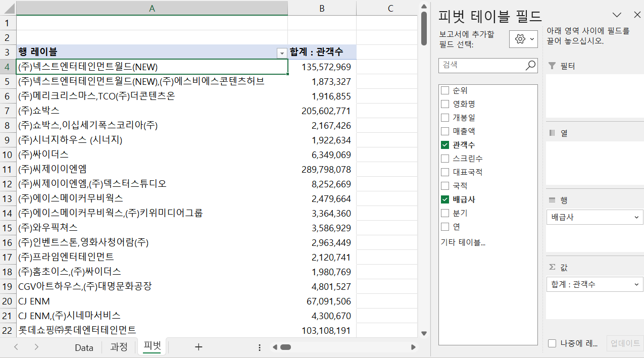Click the vertical scrollbar up arrow
The image size is (644, 358).
(424, 6)
